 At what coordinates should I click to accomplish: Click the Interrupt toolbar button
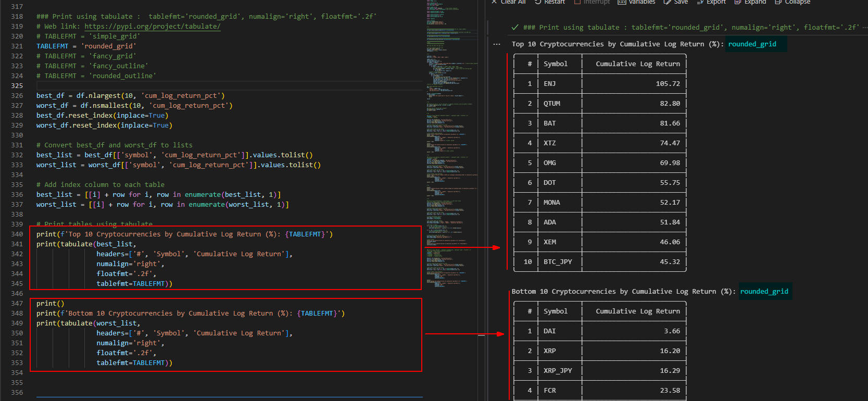(592, 2)
